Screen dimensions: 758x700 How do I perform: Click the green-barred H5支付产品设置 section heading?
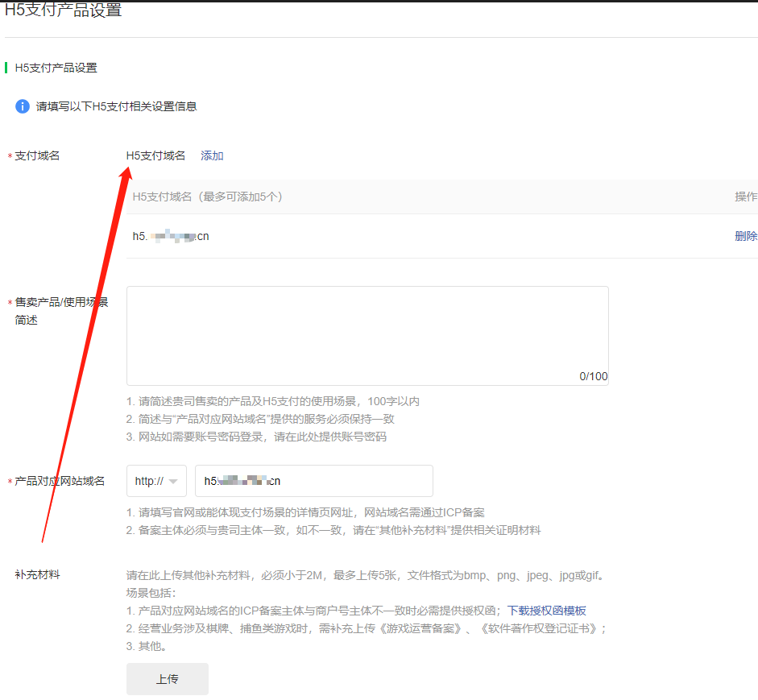tap(56, 68)
